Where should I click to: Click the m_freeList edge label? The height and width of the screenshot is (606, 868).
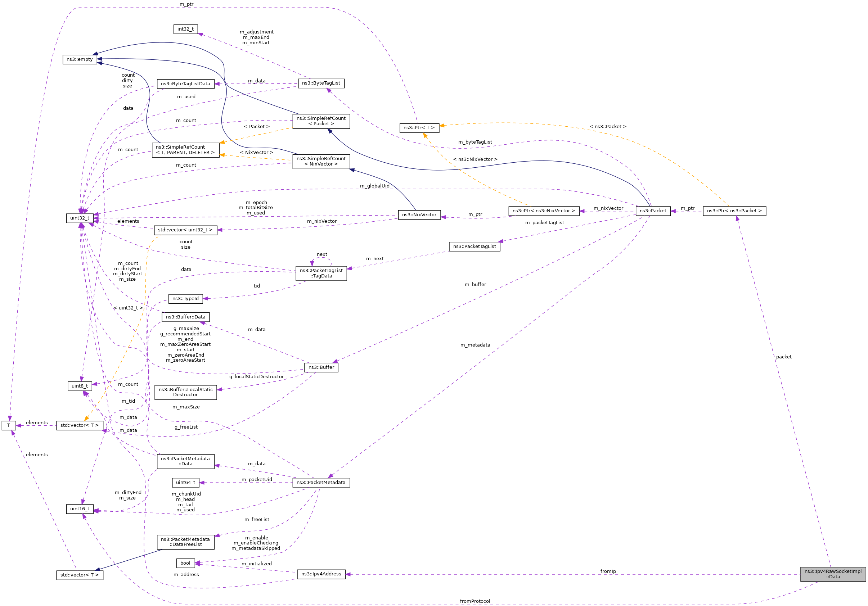[257, 520]
